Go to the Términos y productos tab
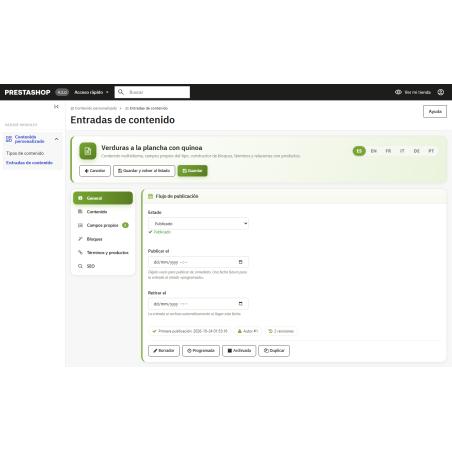The height and width of the screenshot is (452, 452). (103, 253)
